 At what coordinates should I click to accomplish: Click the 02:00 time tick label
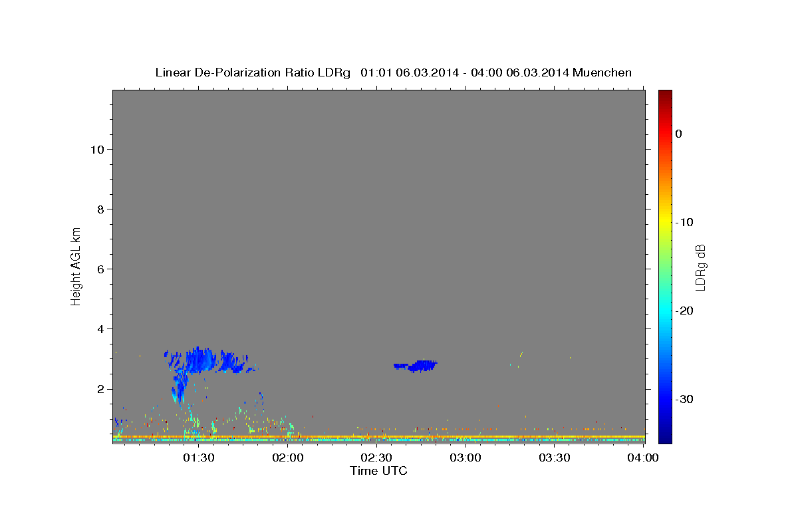(287, 458)
